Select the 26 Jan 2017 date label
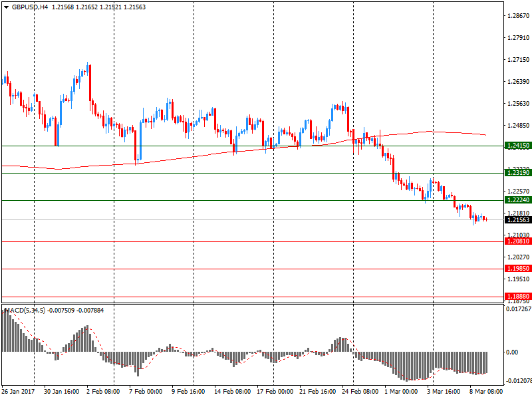532x399 pixels. pos(18,391)
